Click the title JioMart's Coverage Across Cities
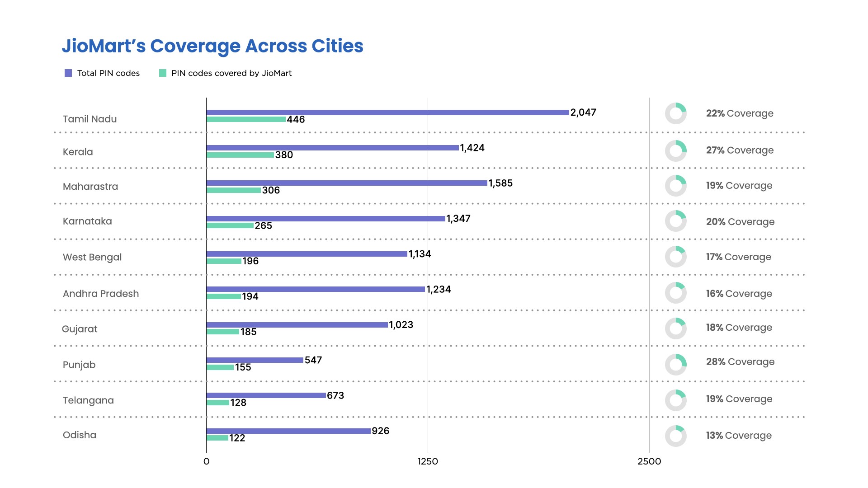The height and width of the screenshot is (488, 868). 212,46
